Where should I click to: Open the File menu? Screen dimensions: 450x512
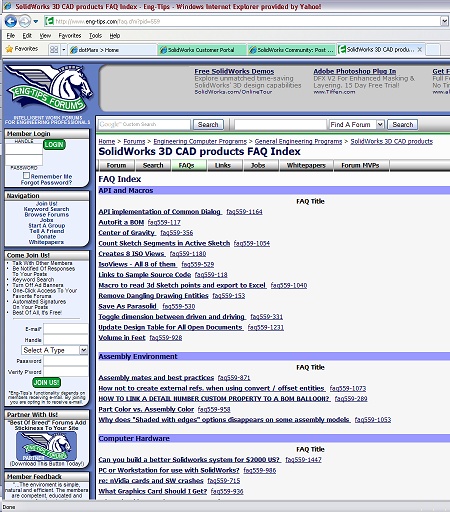(11, 36)
